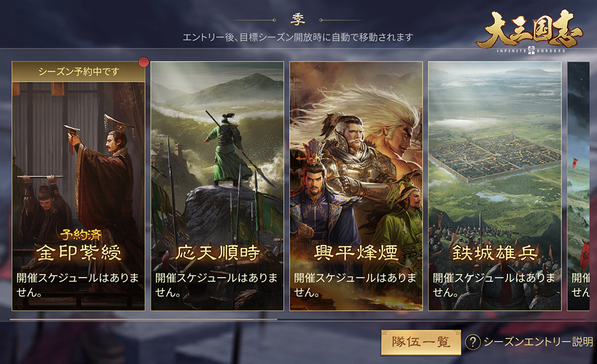This screenshot has height=364, width=597.
Task: Select the 応天順時 season card
Action: coord(217,186)
